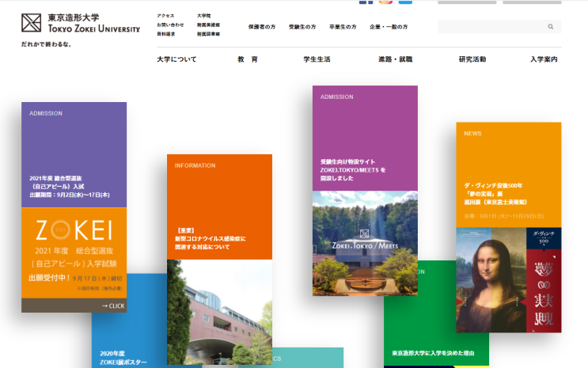Click the Mona Lisa exhibition poster image
Image resolution: width=588 pixels, height=368 pixels.
click(509, 280)
